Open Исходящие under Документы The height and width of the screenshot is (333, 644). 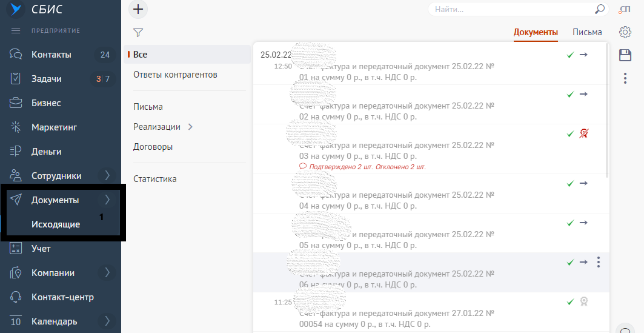56,224
